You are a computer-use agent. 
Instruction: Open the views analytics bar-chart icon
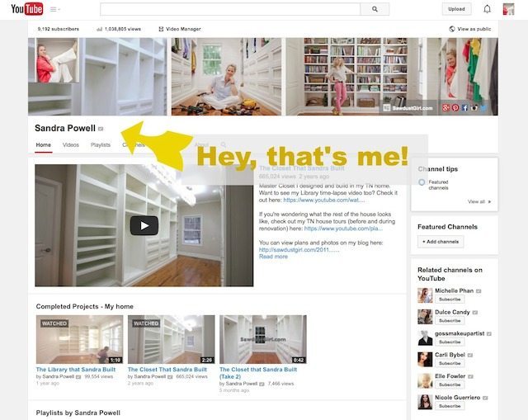(x=99, y=30)
